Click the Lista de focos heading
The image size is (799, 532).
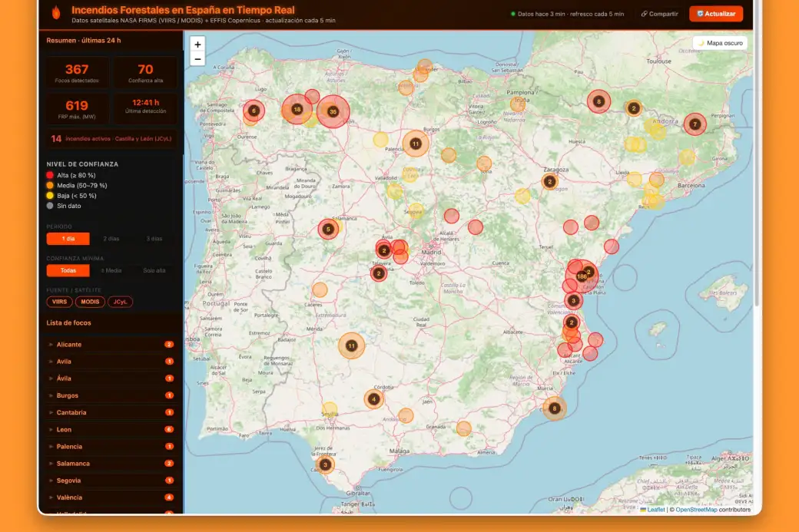pyautogui.click(x=69, y=322)
